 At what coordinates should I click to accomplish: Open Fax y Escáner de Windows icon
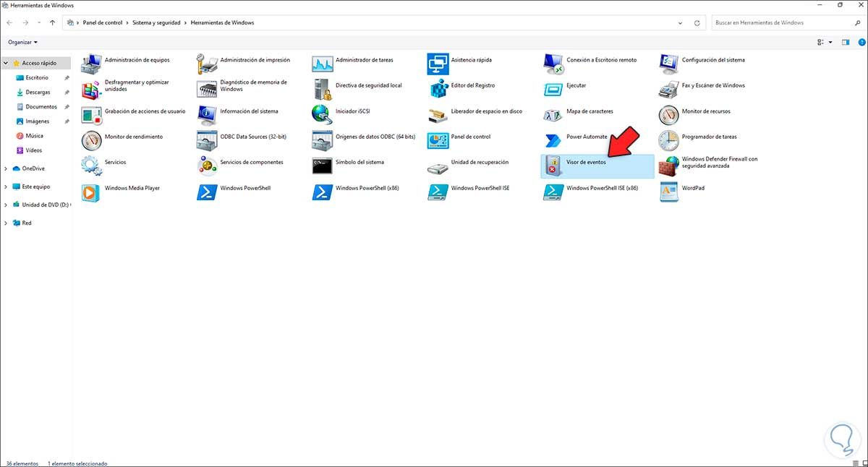tap(669, 90)
